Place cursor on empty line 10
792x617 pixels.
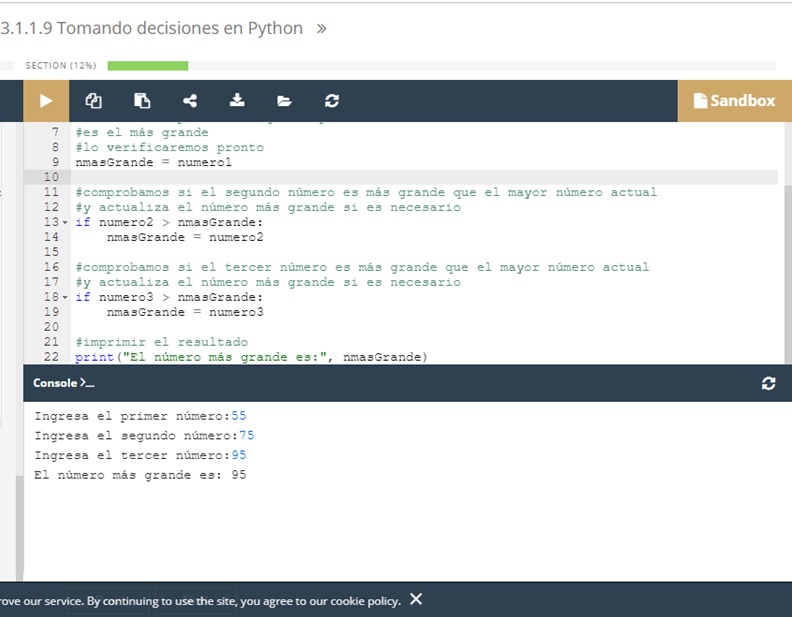click(x=300, y=177)
